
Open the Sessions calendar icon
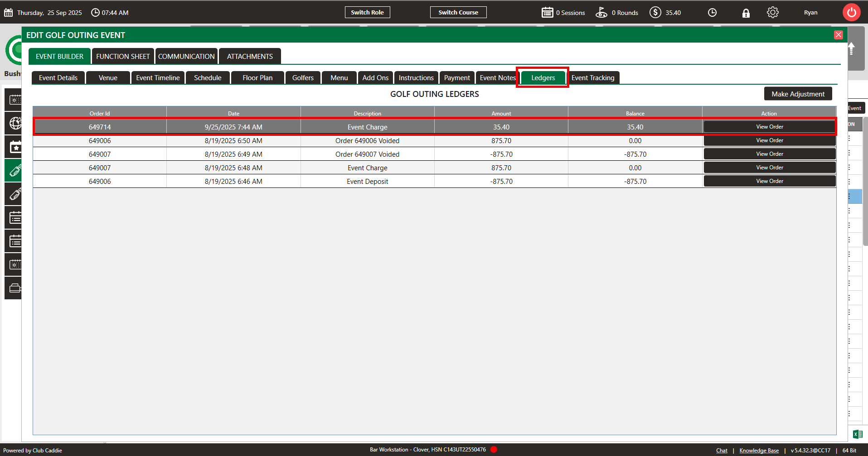pos(547,13)
